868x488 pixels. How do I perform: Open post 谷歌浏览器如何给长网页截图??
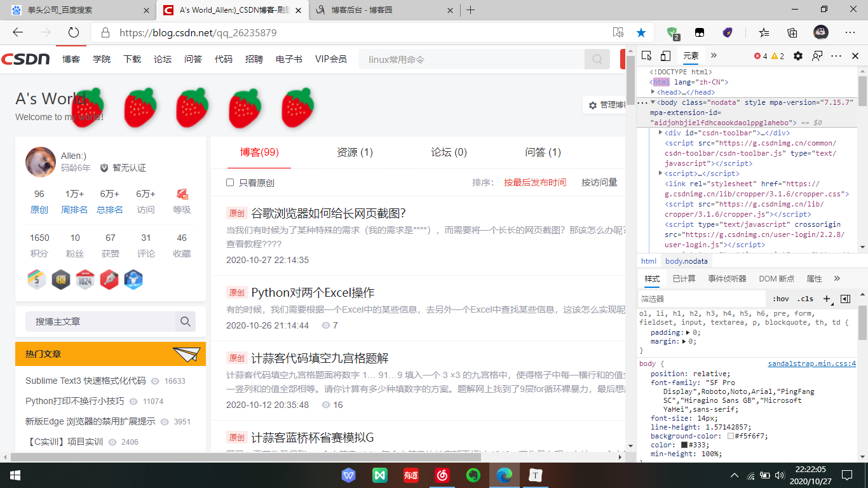point(329,213)
